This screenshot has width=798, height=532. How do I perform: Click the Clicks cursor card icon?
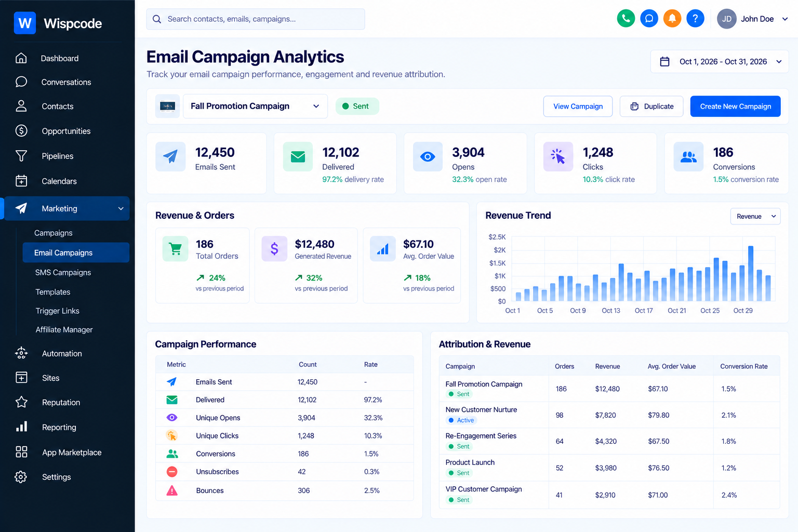click(558, 156)
